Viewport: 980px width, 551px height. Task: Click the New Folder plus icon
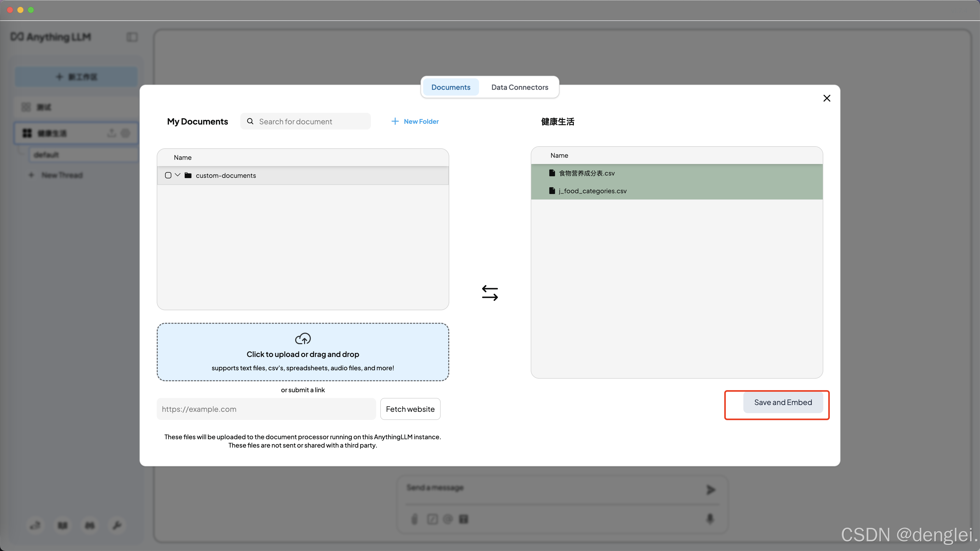[395, 121]
